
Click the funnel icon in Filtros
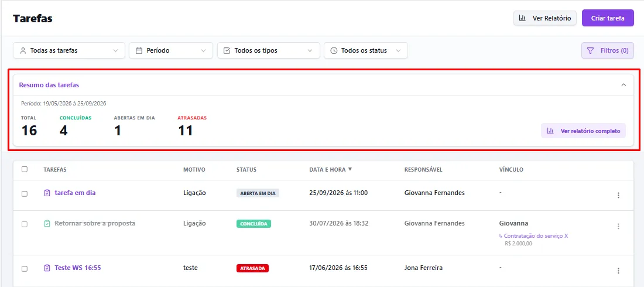tap(590, 50)
